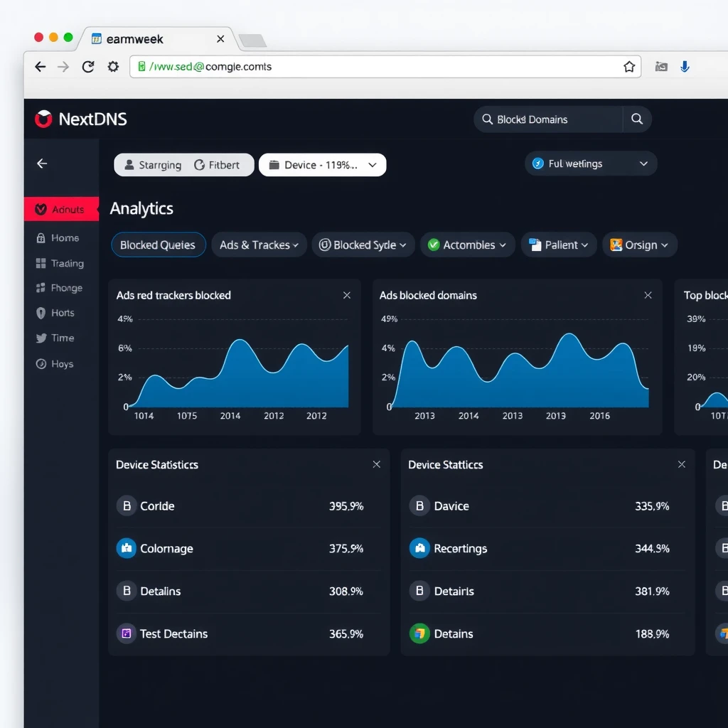Close the left Device Statisticcs card
Viewport: 728px width, 728px height.
[377, 464]
